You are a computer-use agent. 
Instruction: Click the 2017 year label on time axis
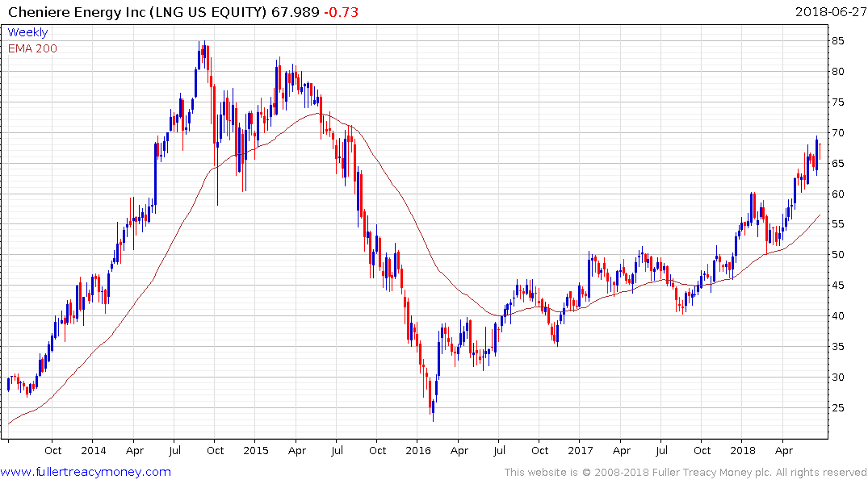(580, 450)
